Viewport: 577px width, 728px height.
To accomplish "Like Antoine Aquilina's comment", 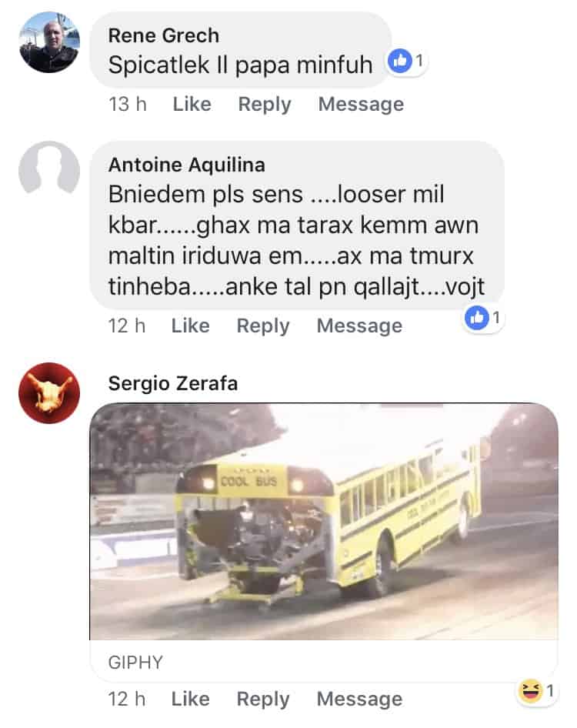I will tap(190, 326).
